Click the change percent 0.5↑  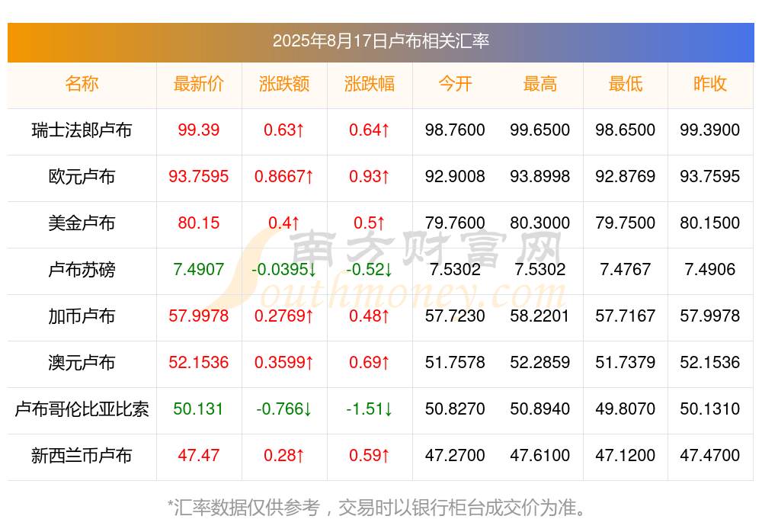pos(370,223)
